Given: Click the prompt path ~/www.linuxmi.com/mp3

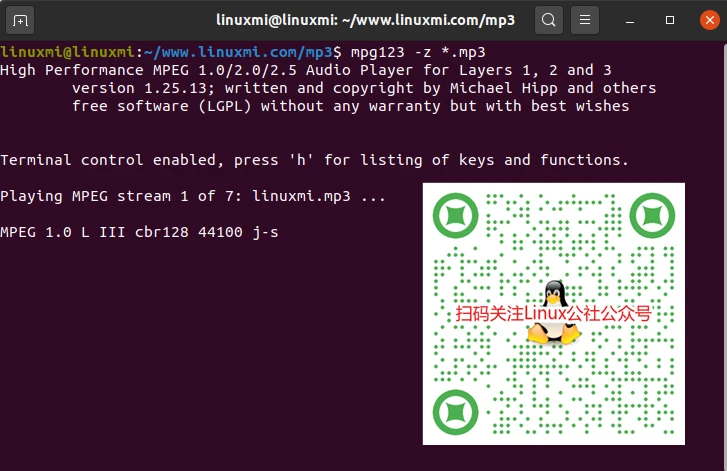Looking at the screenshot, I should [238, 52].
